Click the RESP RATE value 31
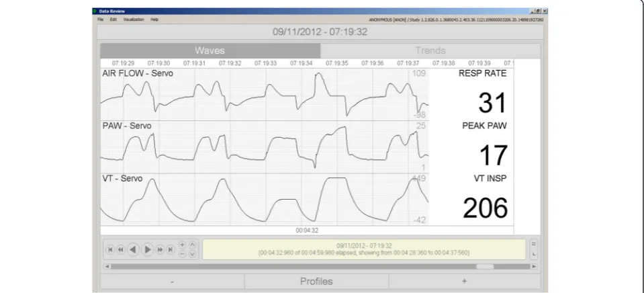644x293 pixels. click(492, 103)
